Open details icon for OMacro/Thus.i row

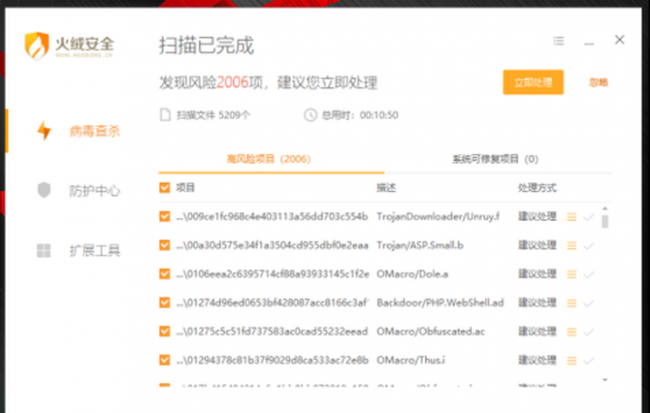point(572,361)
